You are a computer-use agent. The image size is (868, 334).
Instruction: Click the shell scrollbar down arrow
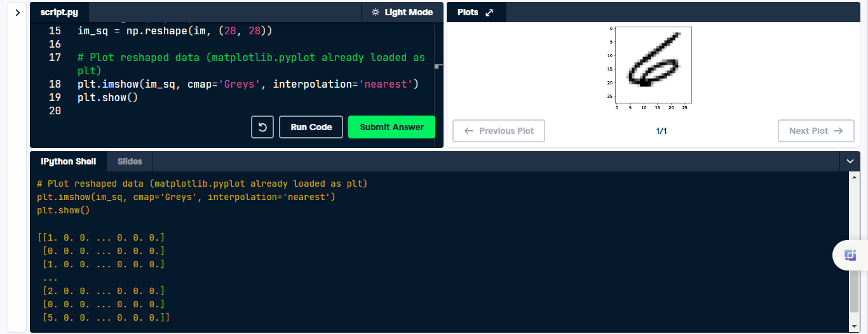pos(854,326)
